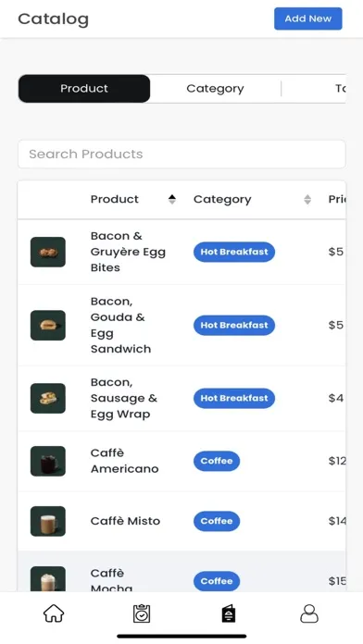
Task: Click Coffee tag on Caffè Americano row
Action: (x=217, y=461)
